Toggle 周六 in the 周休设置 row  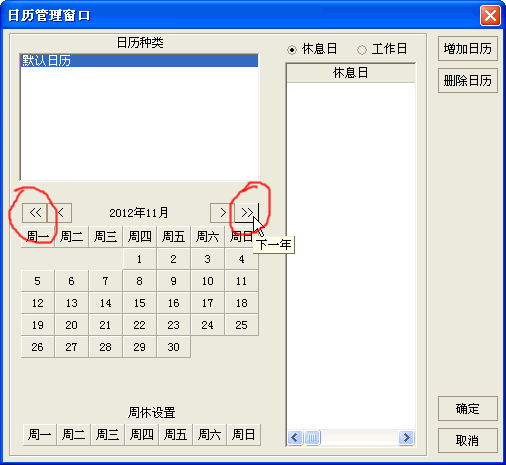tap(209, 435)
